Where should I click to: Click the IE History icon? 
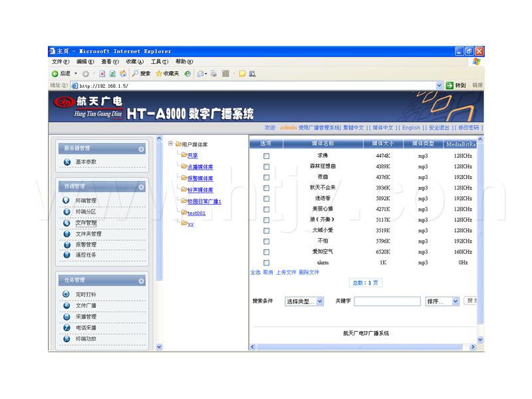pos(188,74)
